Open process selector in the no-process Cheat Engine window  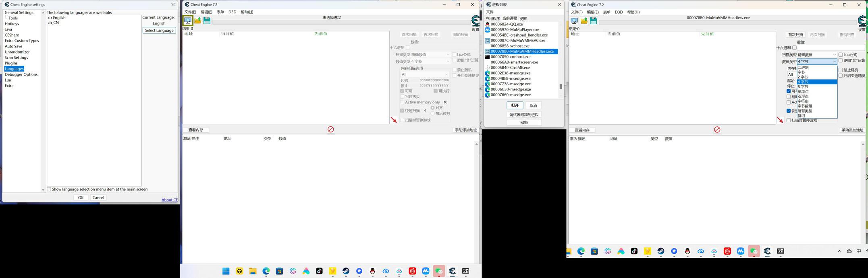[x=188, y=21]
